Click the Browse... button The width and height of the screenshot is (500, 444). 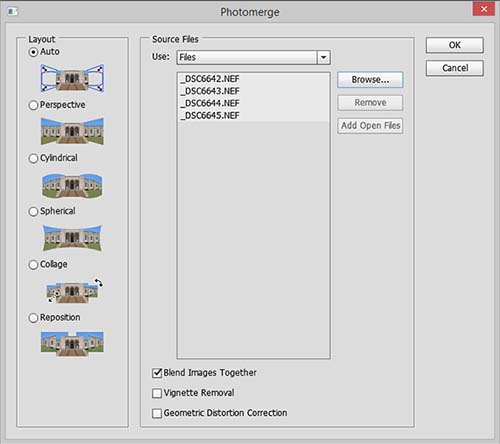pos(370,80)
